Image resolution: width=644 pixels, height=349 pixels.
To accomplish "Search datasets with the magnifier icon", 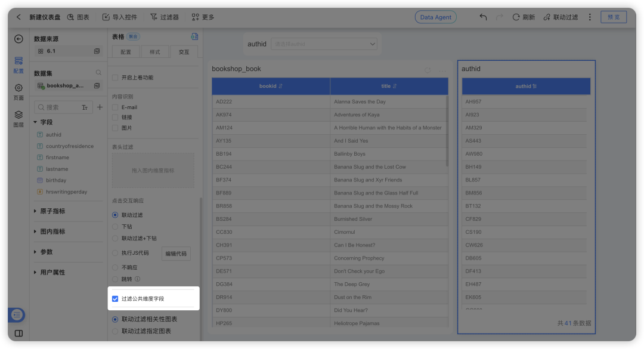I will coord(98,72).
